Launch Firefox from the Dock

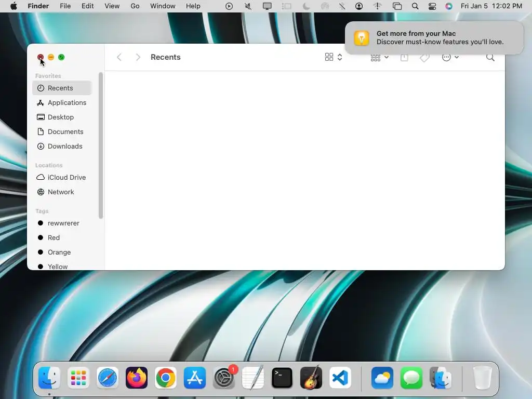pyautogui.click(x=137, y=378)
